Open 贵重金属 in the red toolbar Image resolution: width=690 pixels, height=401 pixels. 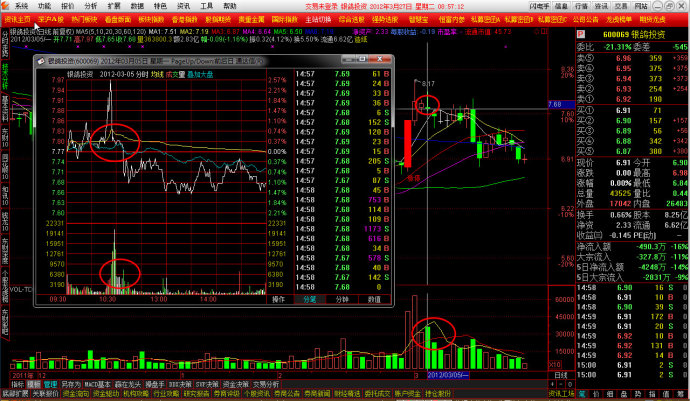[251, 19]
